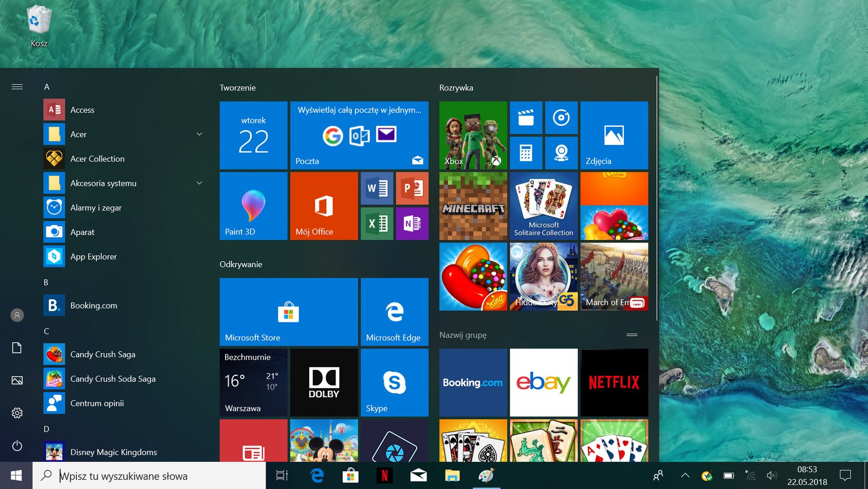This screenshot has width=868, height=489.
Task: Open Groove Music small tile
Action: tap(561, 118)
